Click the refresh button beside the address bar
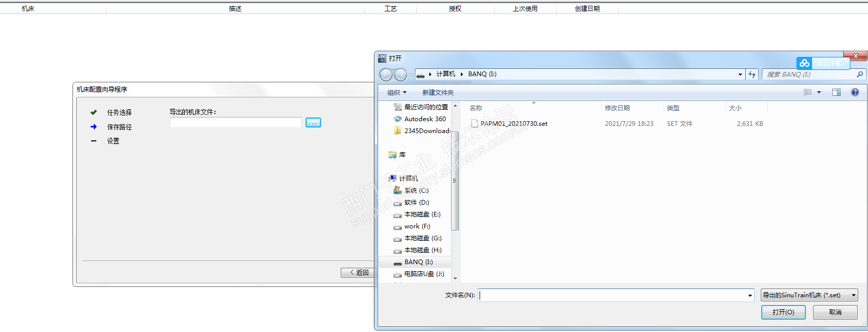This screenshot has height=332, width=868. coord(752,75)
